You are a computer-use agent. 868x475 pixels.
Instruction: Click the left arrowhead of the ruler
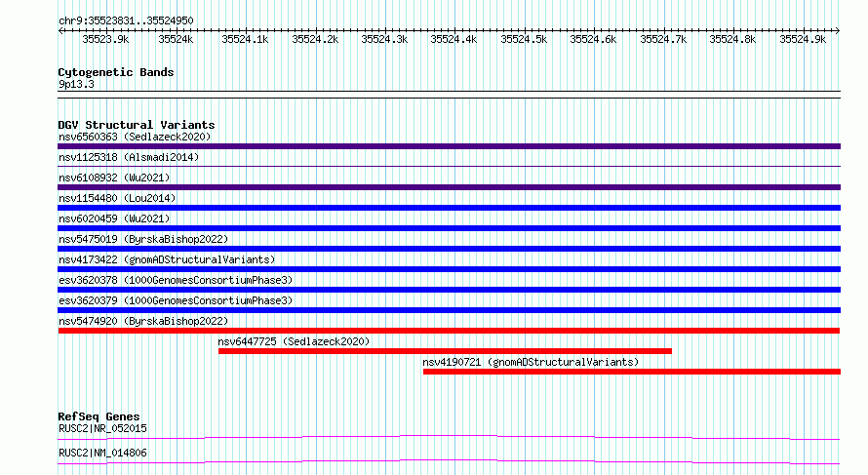point(60,31)
